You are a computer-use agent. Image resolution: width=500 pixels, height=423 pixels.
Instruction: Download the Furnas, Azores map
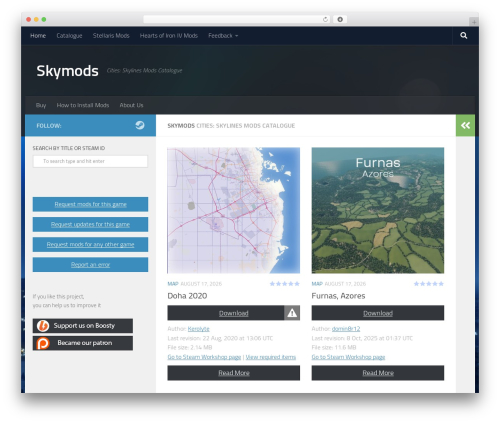378,313
